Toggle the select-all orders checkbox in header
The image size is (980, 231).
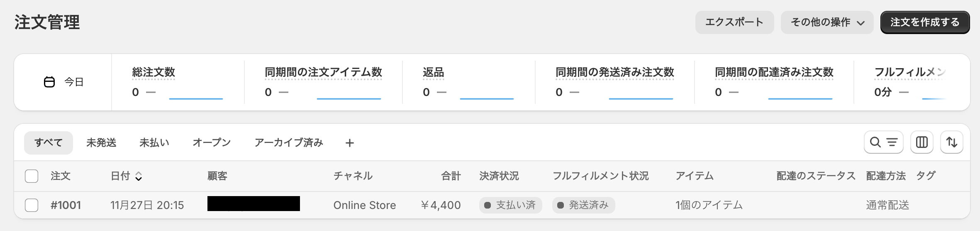32,176
